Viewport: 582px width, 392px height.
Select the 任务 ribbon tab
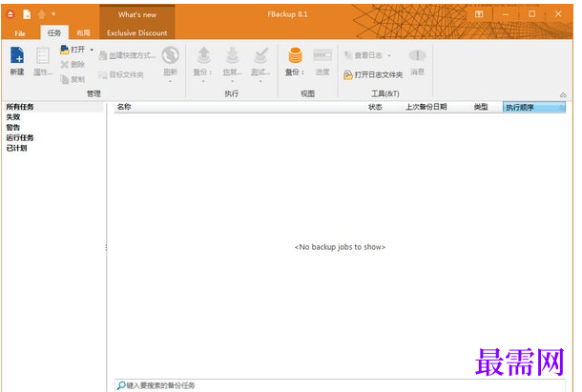[x=54, y=32]
